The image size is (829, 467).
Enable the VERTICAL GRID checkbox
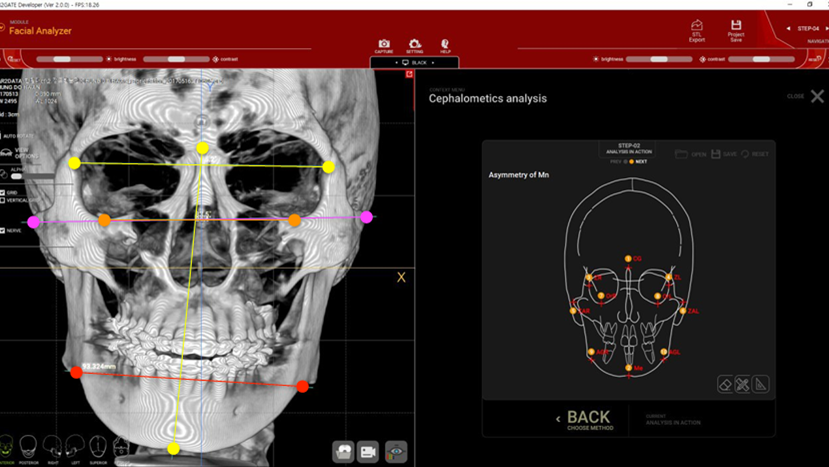[3, 201]
